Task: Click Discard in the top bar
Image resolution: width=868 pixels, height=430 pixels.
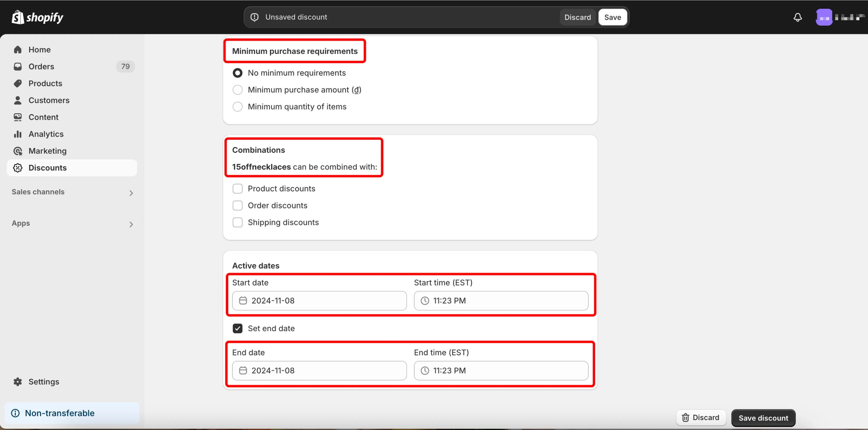Action: 577,17
